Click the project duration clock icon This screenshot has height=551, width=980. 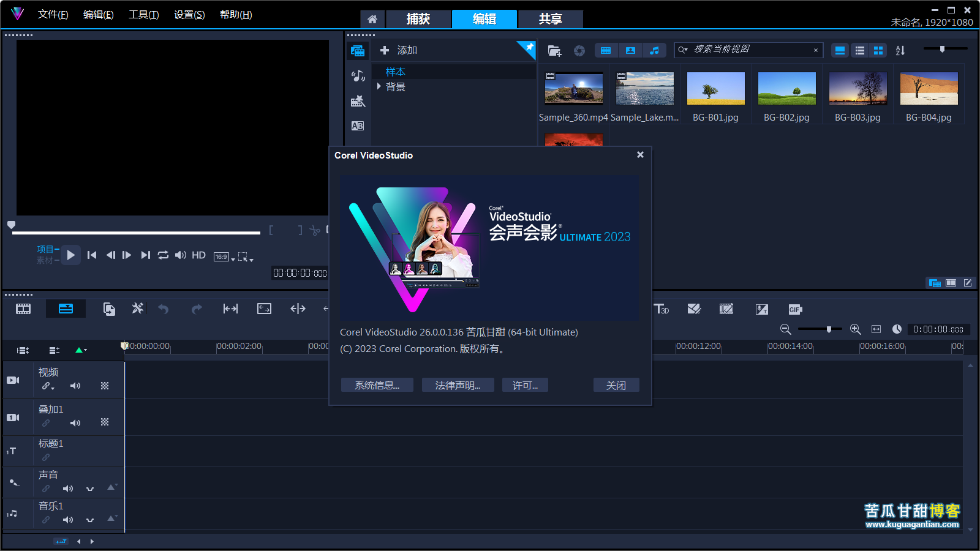(x=897, y=329)
